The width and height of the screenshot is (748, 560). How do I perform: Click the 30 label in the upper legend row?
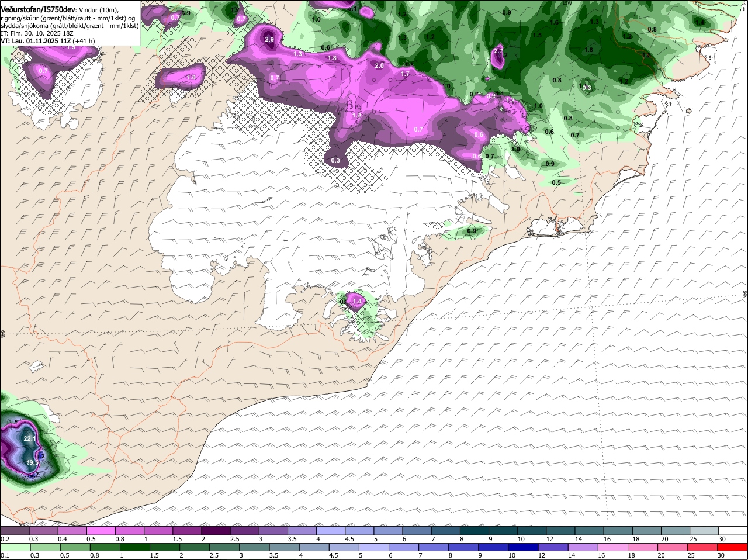(722, 539)
